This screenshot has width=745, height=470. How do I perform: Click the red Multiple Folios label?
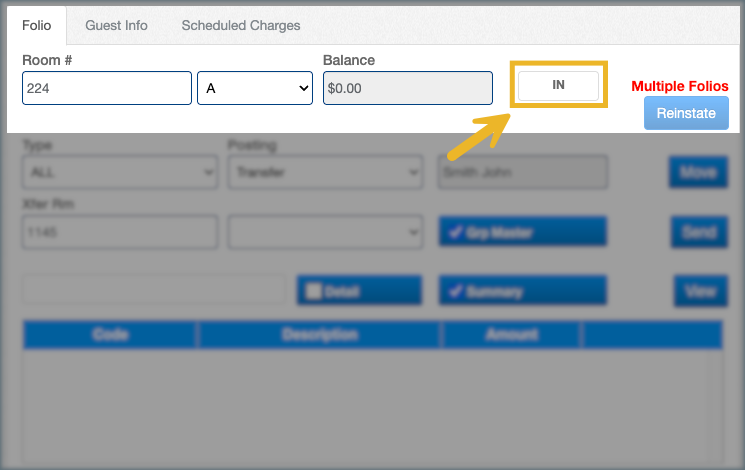(x=679, y=87)
